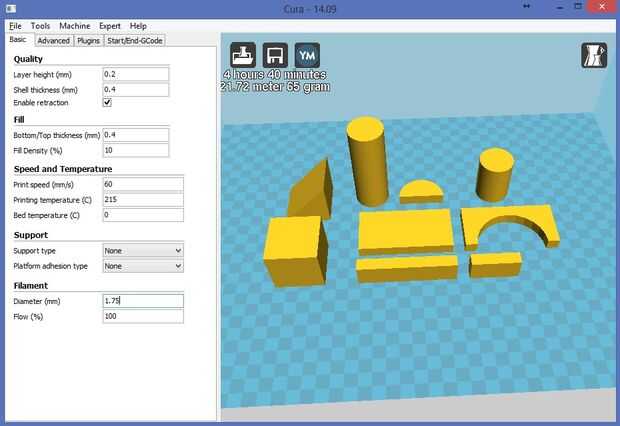620x426 pixels.
Task: Switch to the Plugins tab
Action: click(88, 41)
